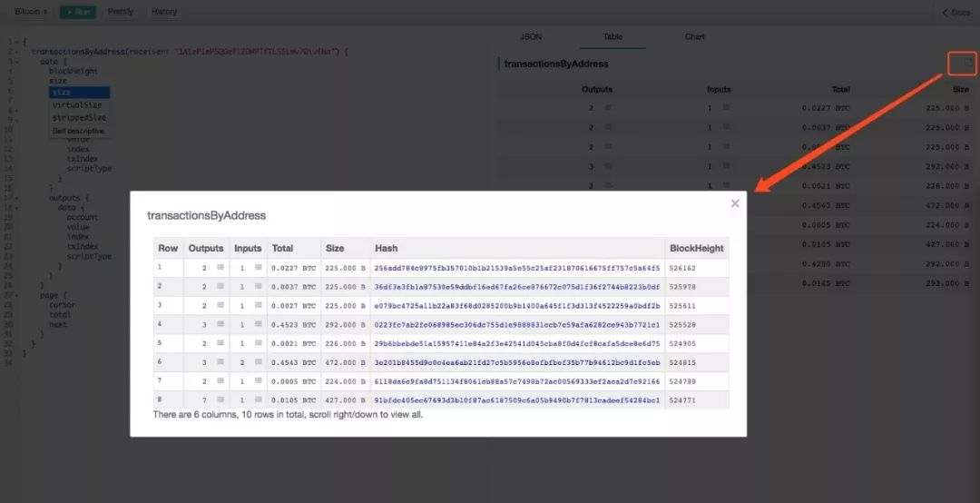Open hash link starting 29b6bbebde
Viewport: 980px width, 503px height.
point(517,343)
